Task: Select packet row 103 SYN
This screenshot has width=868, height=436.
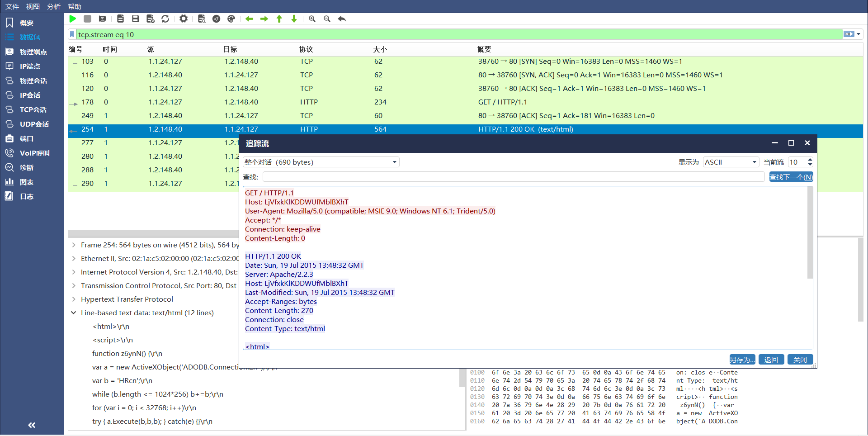Action: (x=466, y=62)
